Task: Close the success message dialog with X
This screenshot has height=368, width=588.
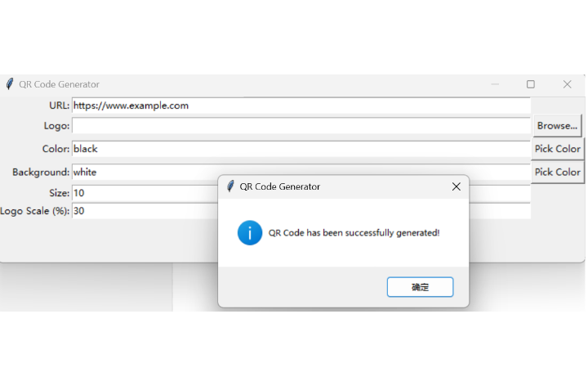Action: 457,186
